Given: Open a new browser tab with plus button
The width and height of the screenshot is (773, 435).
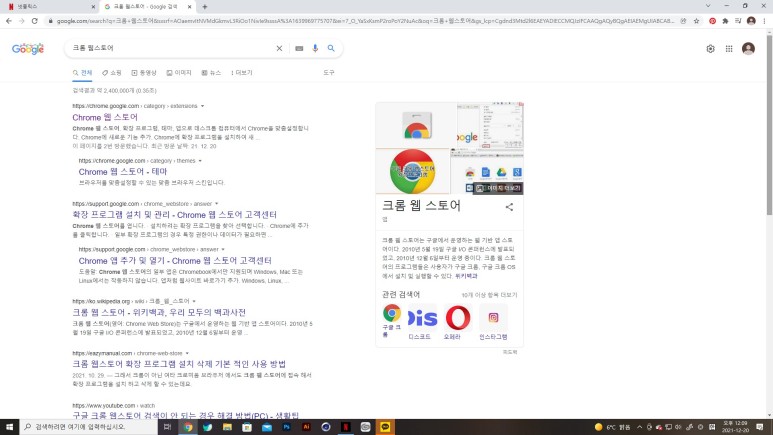Looking at the screenshot, I should click(205, 7).
